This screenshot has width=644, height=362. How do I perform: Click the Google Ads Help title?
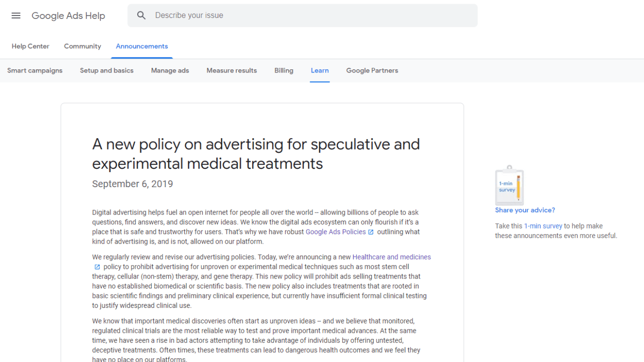[68, 16]
